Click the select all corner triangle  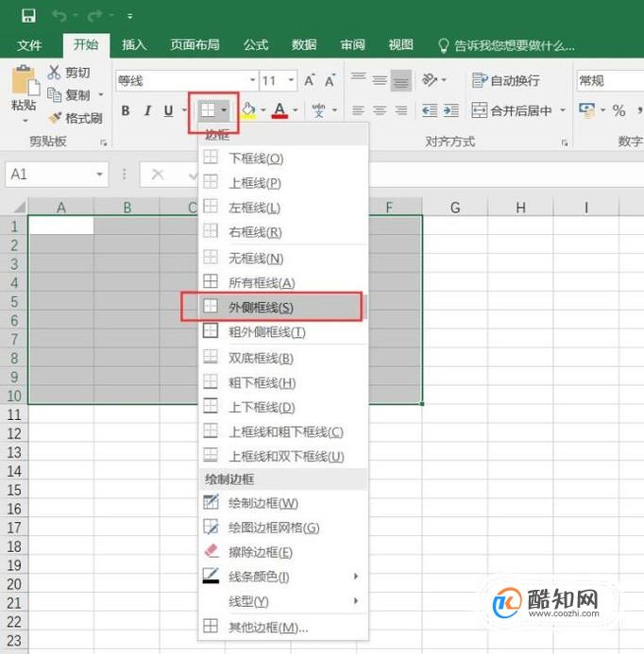tap(19, 207)
